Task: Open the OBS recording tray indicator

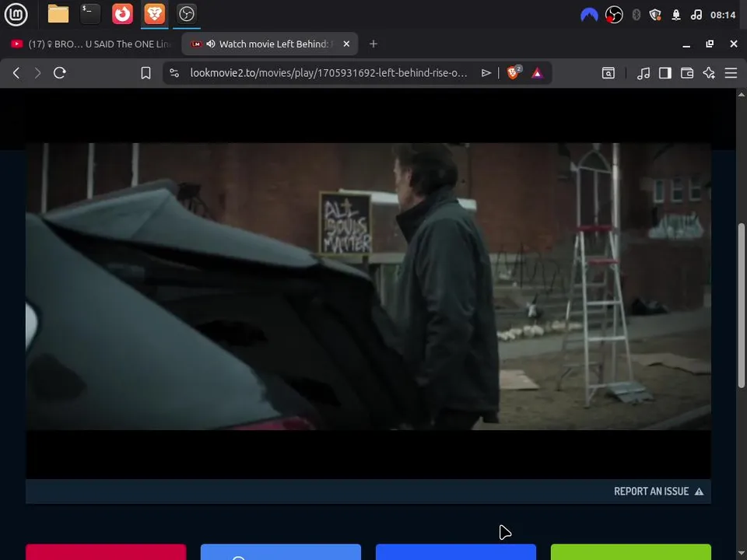Action: [x=614, y=15]
